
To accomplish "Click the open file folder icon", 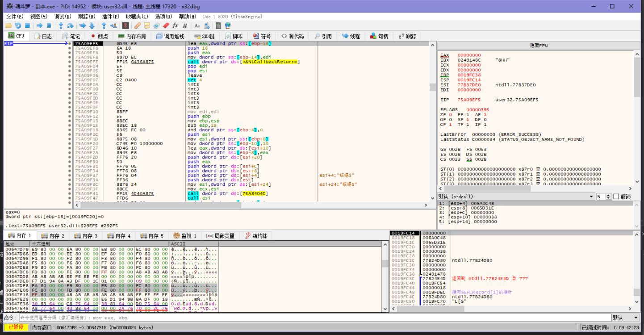I will pyautogui.click(x=8, y=26).
